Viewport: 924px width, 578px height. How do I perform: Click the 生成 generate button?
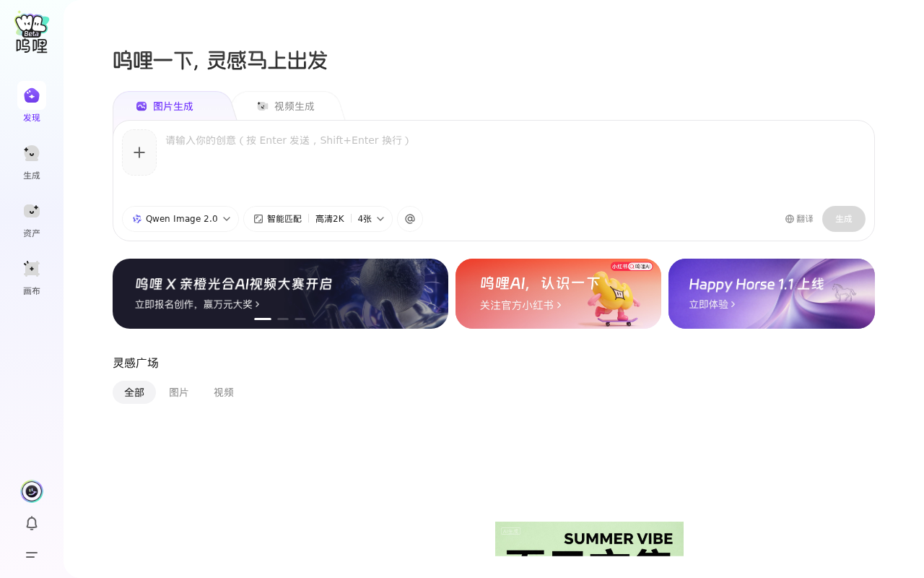[x=844, y=219]
